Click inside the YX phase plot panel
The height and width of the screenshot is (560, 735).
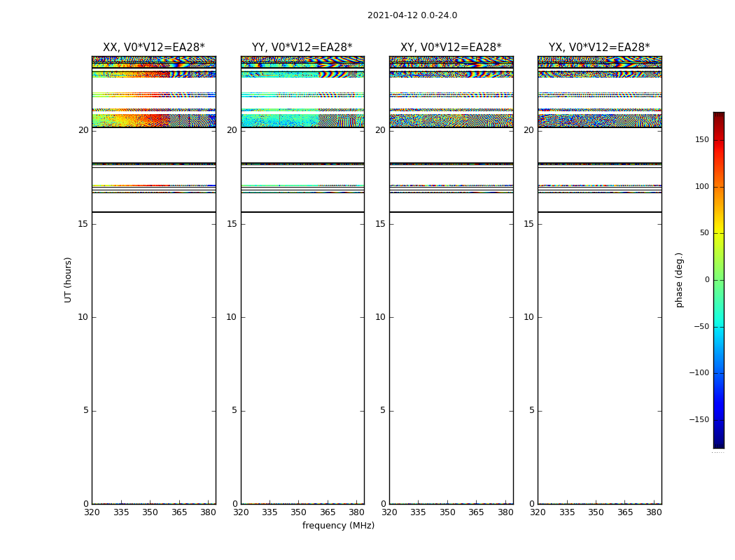click(x=599, y=280)
